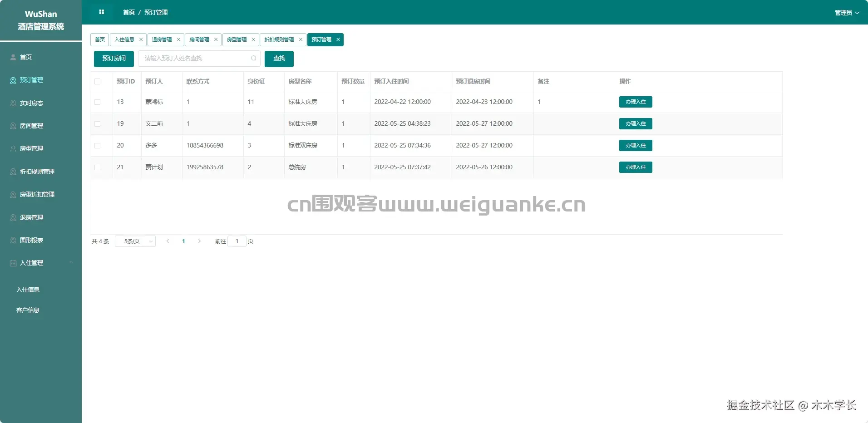Check the row for booking ID 13
868x423 pixels.
click(x=97, y=102)
